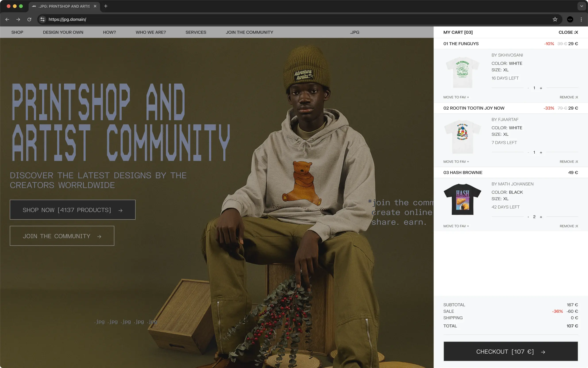Click the SHOP NOW [4137 PRODUCTS] button

pos(73,210)
